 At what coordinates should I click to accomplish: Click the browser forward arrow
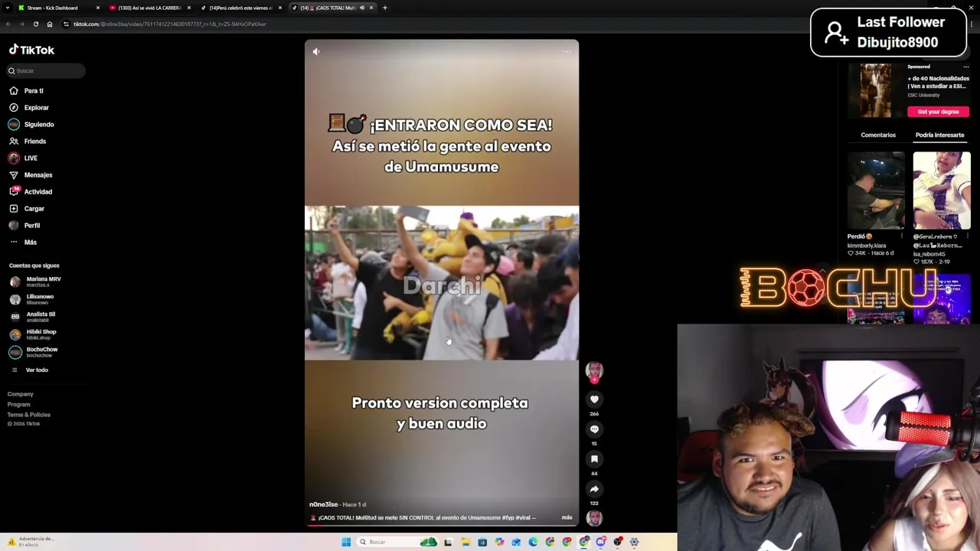pyautogui.click(x=21, y=24)
